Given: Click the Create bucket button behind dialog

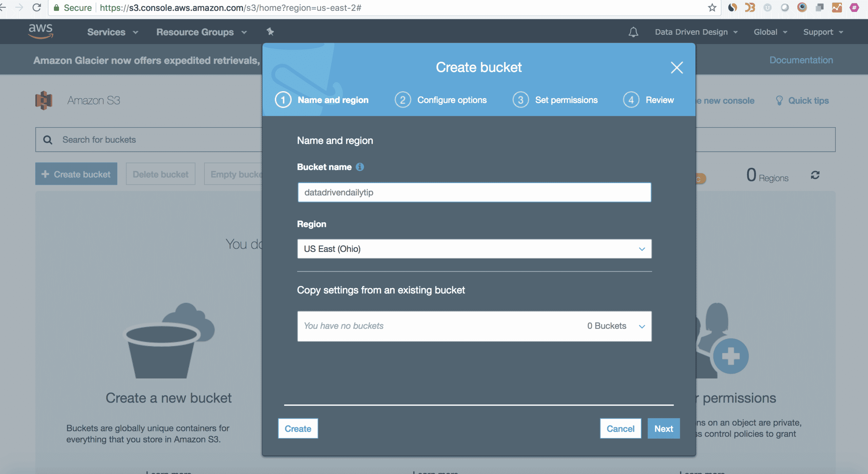Looking at the screenshot, I should click(76, 174).
